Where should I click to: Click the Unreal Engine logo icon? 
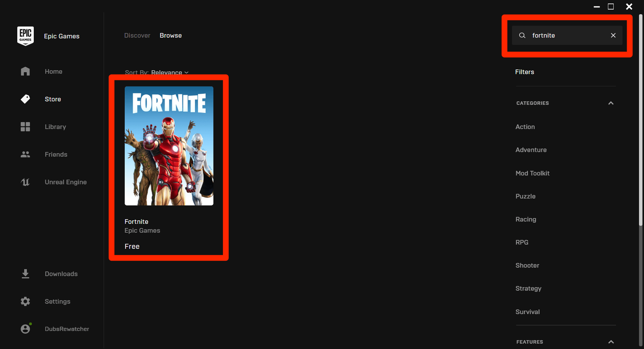(25, 182)
